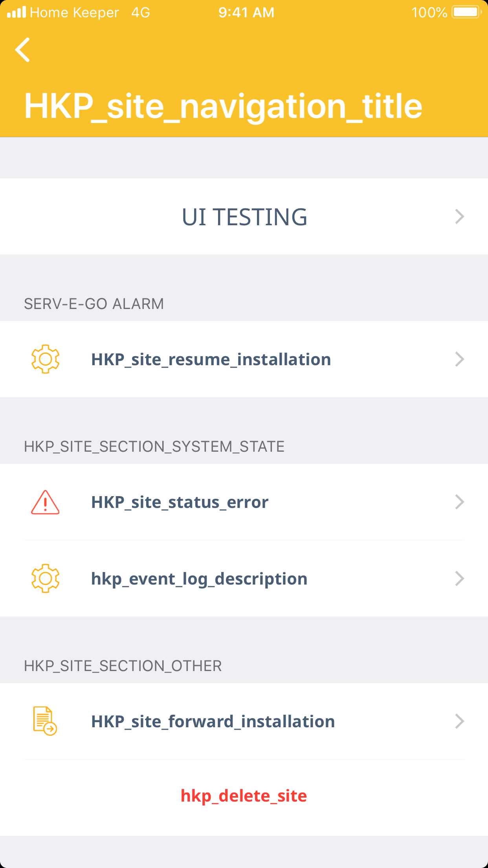Expand the UI TESTING row chevron
The width and height of the screenshot is (488, 868).
click(459, 217)
